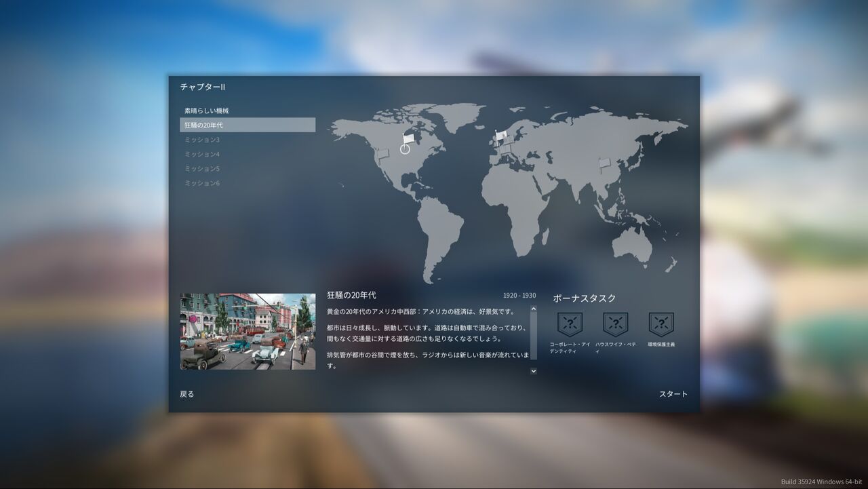Click the up arrow of the description scrollbar
The image size is (868, 489).
tap(534, 309)
